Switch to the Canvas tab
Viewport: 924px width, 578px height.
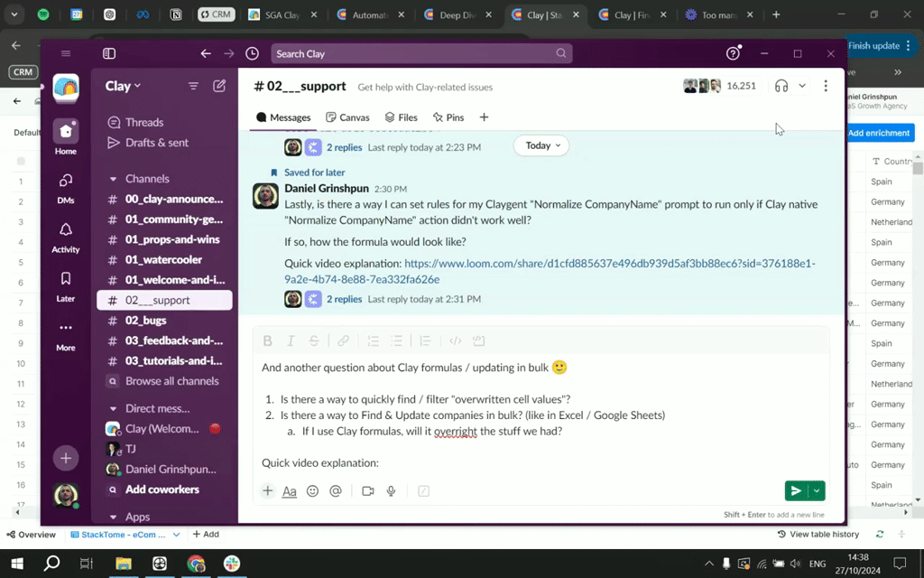[347, 117]
